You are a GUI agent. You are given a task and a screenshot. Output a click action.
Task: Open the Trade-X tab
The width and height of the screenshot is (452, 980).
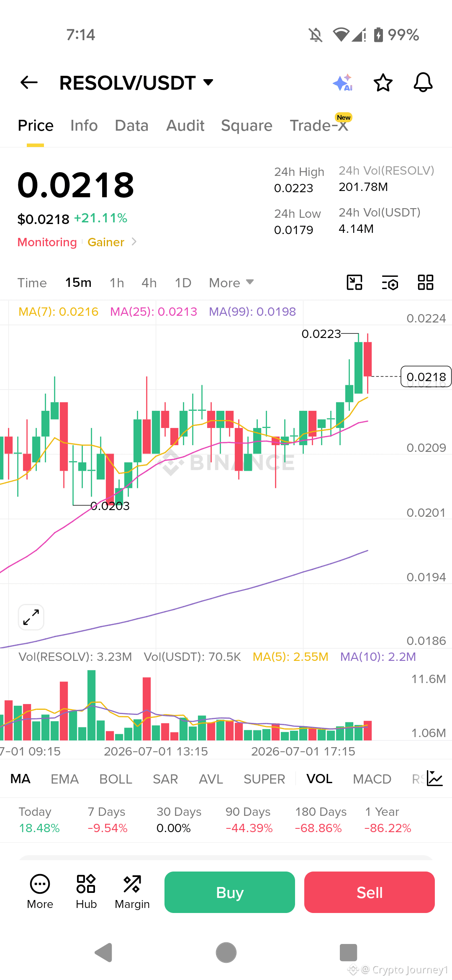coord(319,125)
